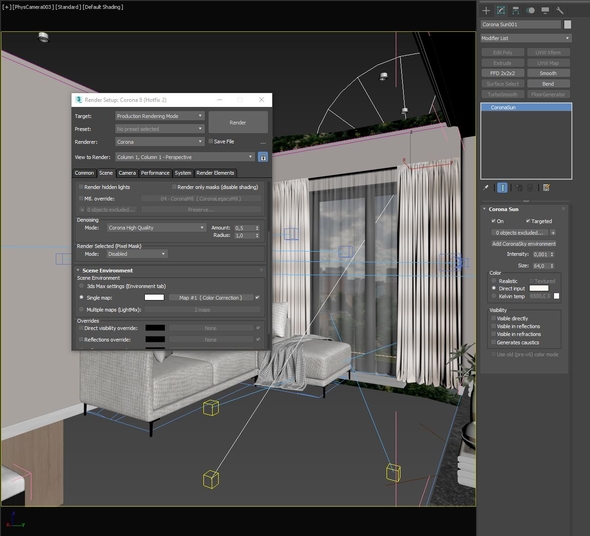The height and width of the screenshot is (536, 590).
Task: Expand the Denoising Mode dropdown
Action: click(156, 228)
